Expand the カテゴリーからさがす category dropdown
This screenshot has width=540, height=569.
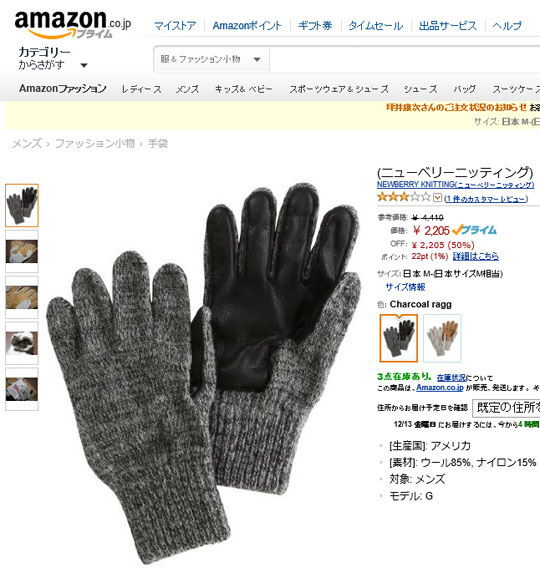(x=53, y=58)
